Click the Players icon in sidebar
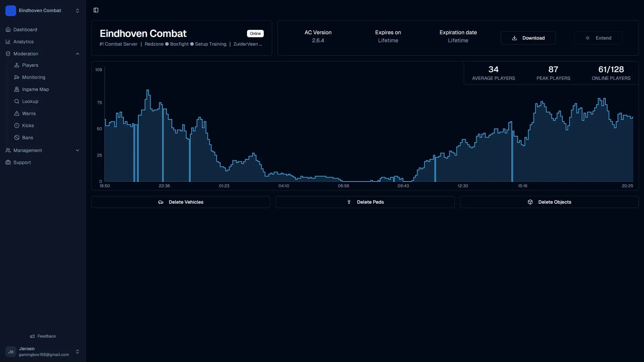This screenshot has height=362, width=644. (17, 65)
